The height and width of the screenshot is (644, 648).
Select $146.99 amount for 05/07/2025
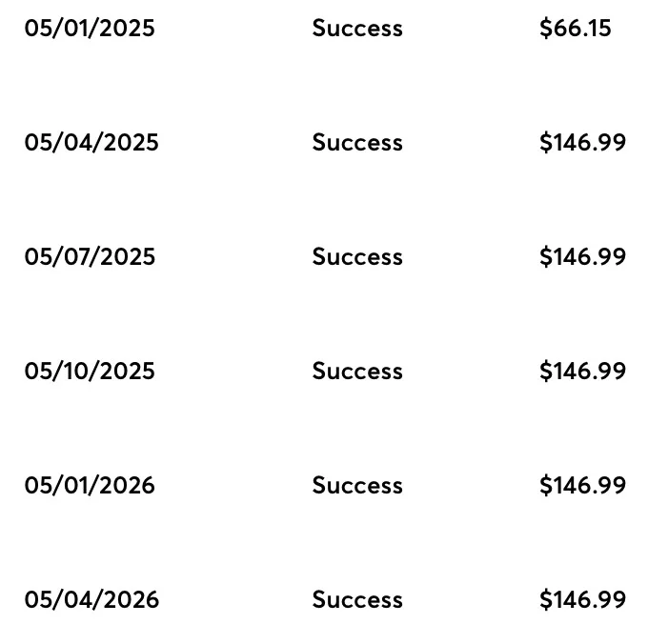583,257
